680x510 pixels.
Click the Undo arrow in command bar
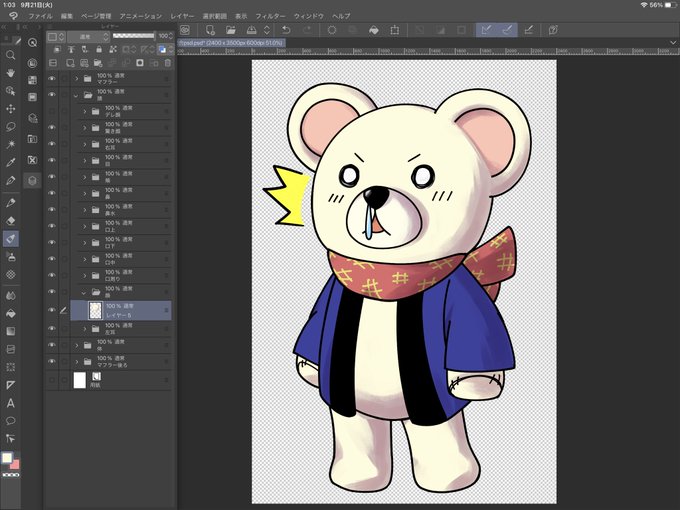point(286,30)
